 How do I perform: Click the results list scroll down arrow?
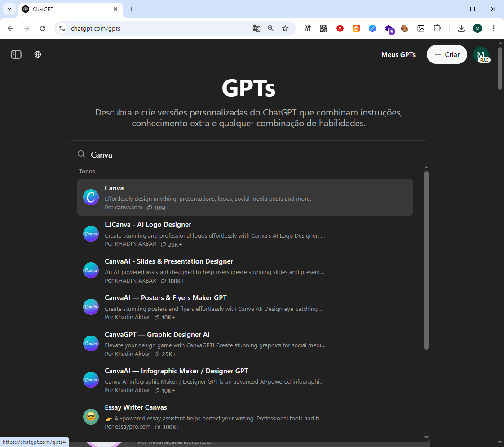click(427, 437)
